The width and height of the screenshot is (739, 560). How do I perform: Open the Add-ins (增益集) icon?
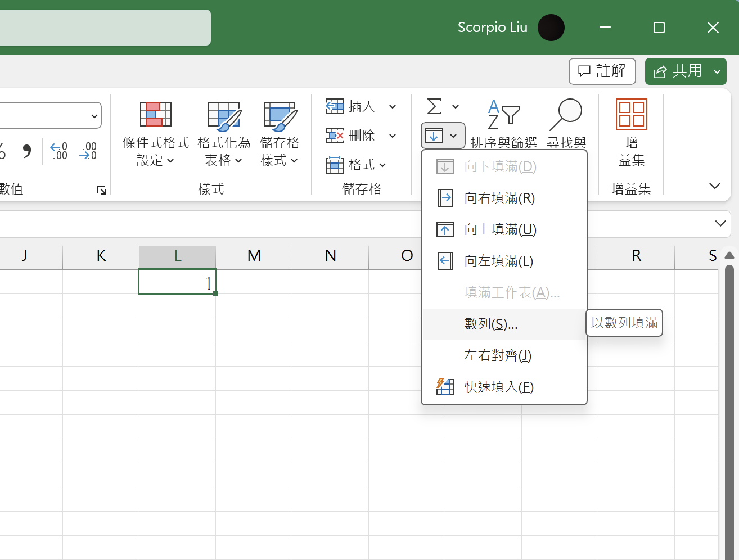tap(631, 115)
